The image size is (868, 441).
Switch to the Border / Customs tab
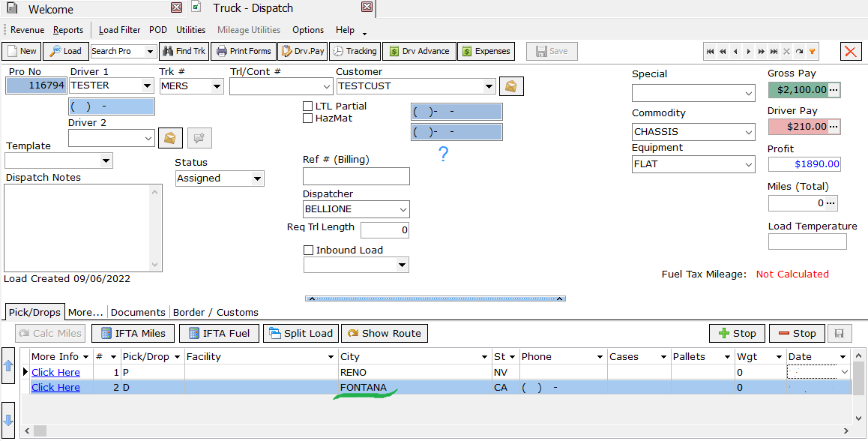tap(215, 312)
